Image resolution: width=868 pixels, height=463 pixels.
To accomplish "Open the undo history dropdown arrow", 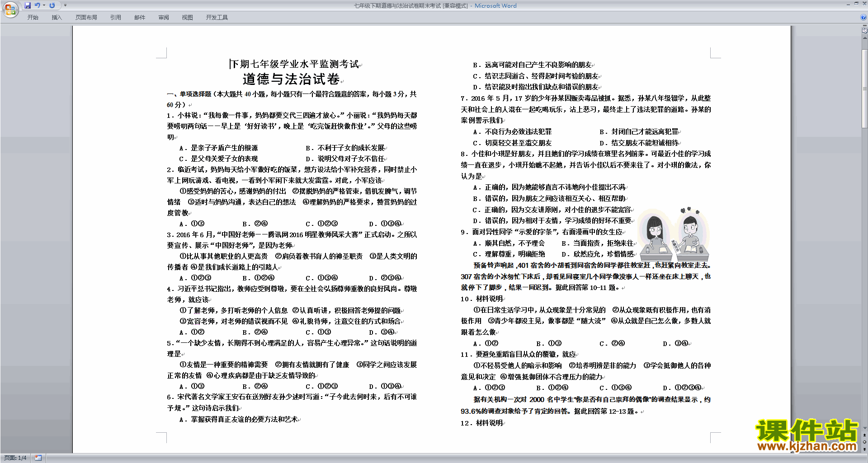I will point(44,5).
